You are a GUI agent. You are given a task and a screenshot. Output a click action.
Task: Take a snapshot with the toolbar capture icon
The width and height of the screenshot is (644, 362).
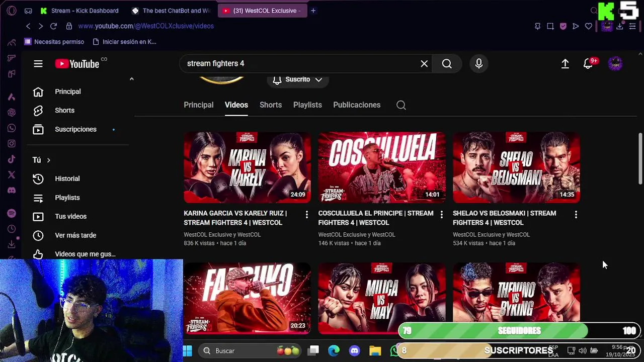tap(550, 26)
